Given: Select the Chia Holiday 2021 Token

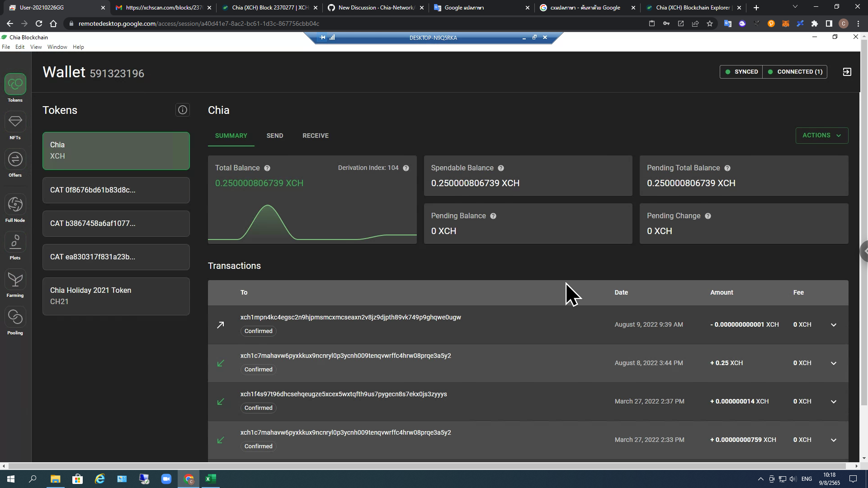Looking at the screenshot, I should click(116, 296).
